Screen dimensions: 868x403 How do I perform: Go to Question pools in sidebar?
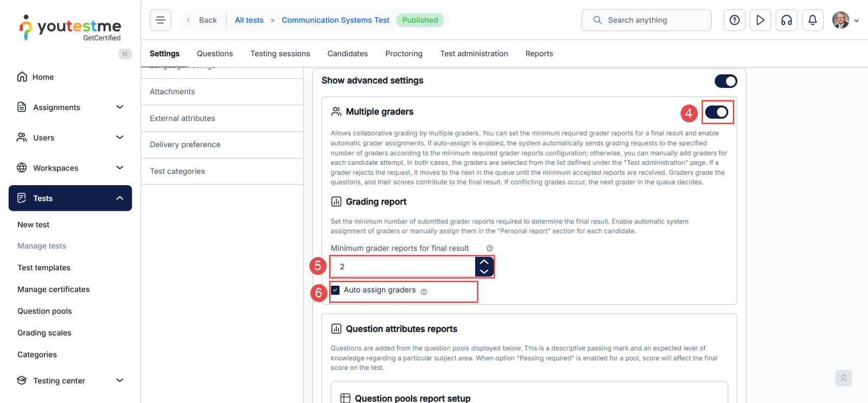(44, 311)
